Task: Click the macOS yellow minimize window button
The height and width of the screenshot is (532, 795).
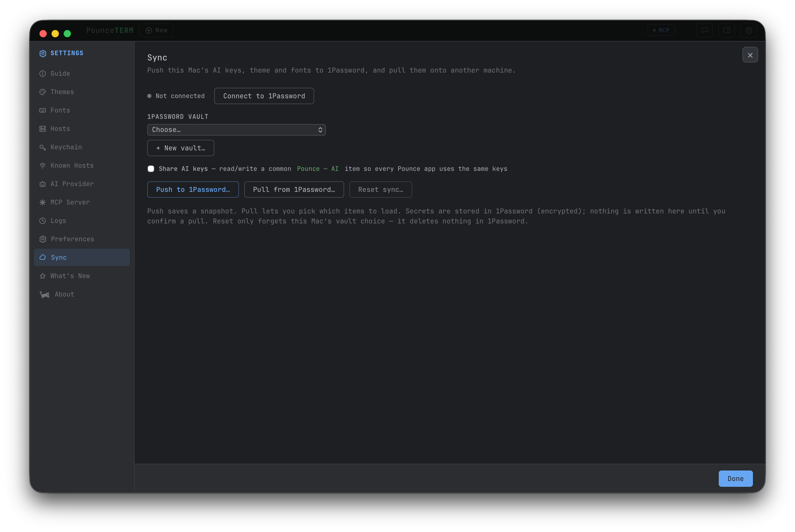Action: click(55, 34)
